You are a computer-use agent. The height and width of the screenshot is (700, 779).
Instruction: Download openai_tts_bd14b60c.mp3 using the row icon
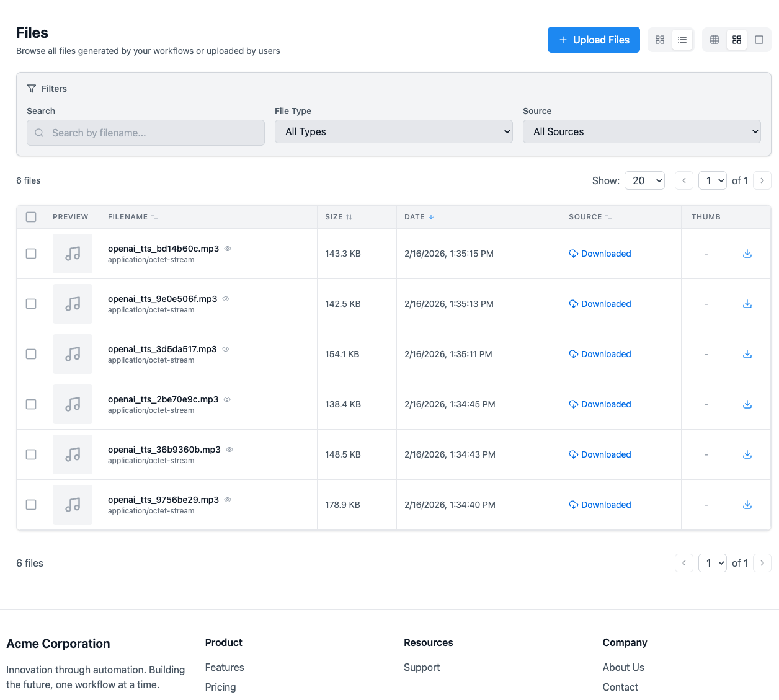[747, 254]
